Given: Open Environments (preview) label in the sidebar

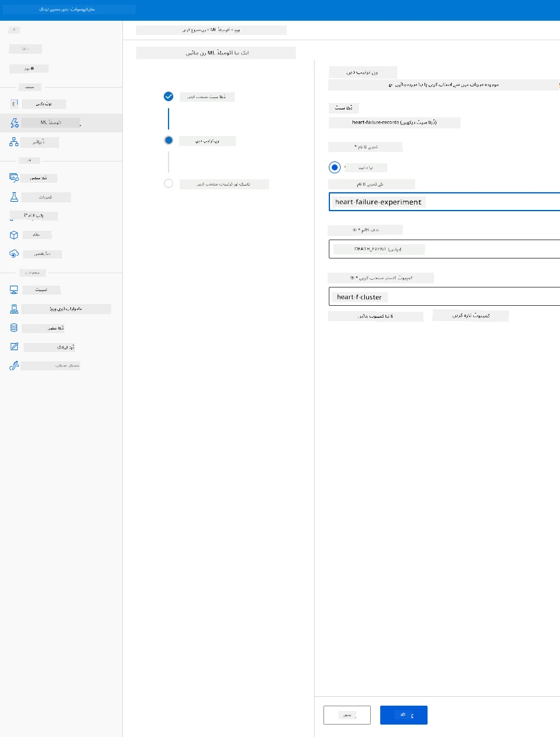Looking at the screenshot, I should point(66,309).
